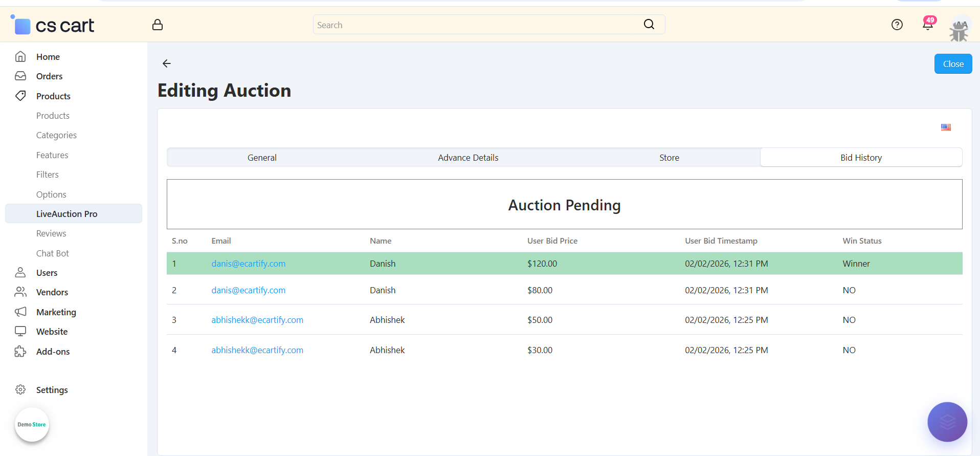Click the Demo Store round badge
The image size is (980, 456).
click(x=32, y=424)
